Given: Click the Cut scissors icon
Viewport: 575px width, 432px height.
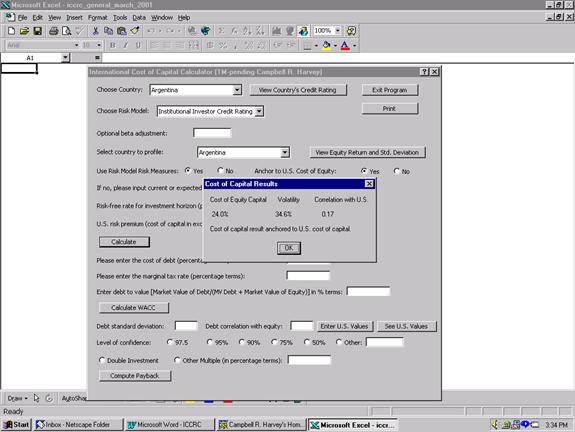Looking at the screenshot, I should [x=95, y=31].
